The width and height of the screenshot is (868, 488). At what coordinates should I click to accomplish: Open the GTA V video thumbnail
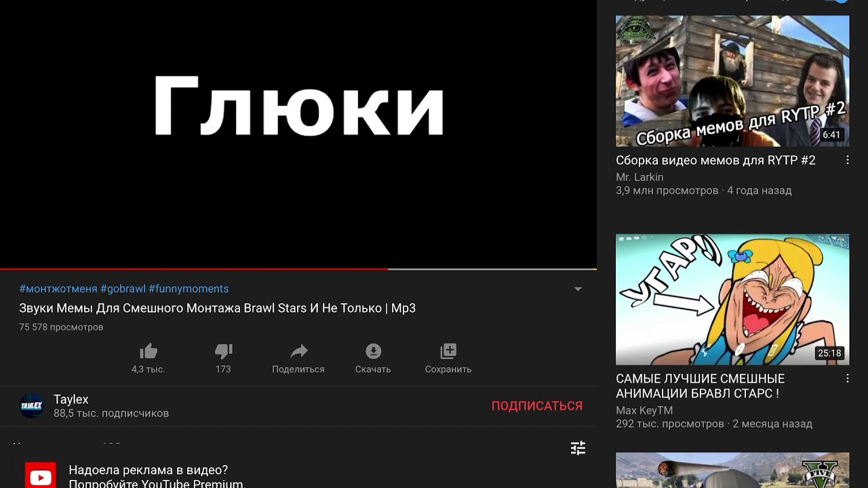click(x=732, y=470)
